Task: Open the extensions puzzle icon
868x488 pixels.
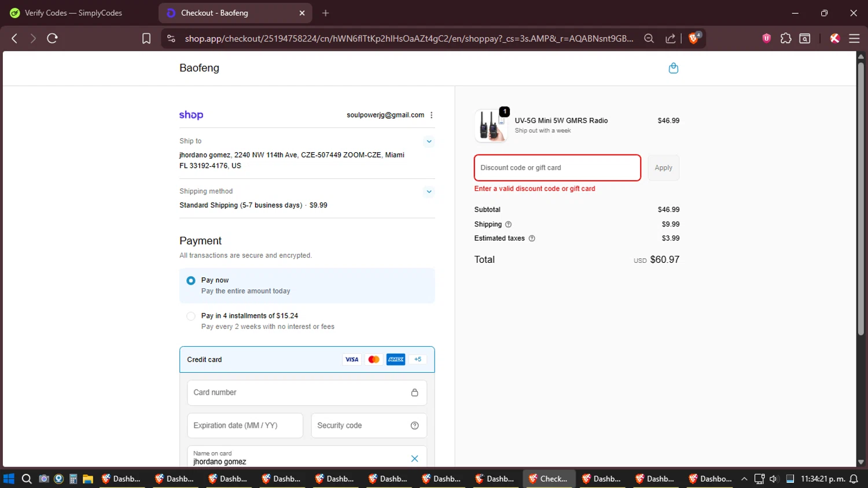Action: 786,38
